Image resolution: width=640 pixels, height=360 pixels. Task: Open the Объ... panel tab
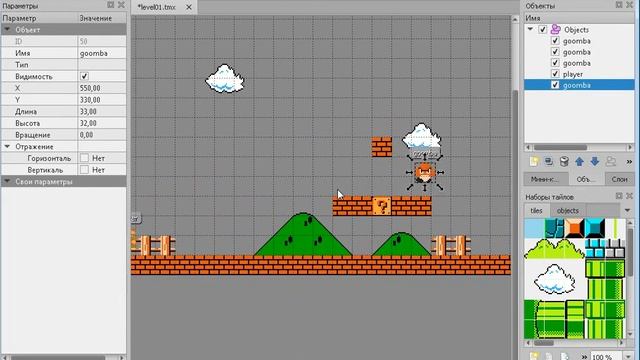click(x=586, y=179)
